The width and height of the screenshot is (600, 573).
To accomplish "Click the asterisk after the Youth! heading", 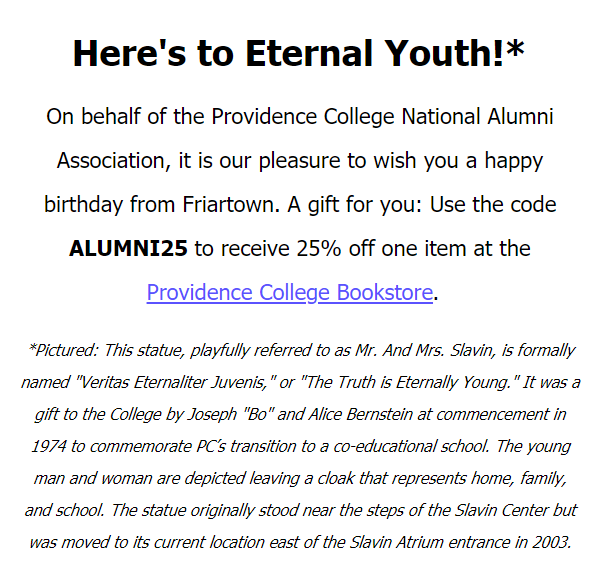I will point(515,49).
